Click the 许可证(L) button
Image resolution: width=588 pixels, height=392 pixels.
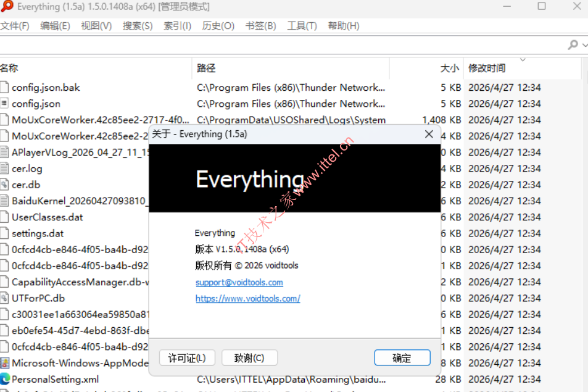pos(187,358)
